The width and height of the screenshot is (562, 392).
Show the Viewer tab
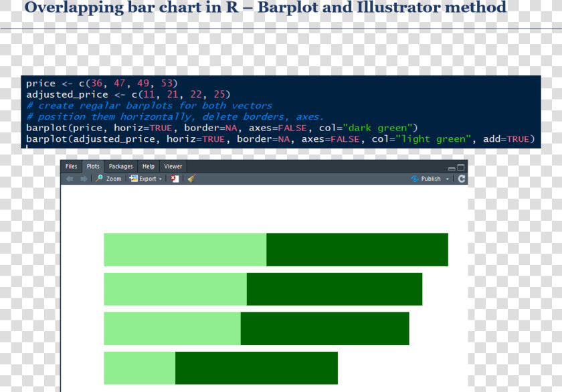(173, 167)
